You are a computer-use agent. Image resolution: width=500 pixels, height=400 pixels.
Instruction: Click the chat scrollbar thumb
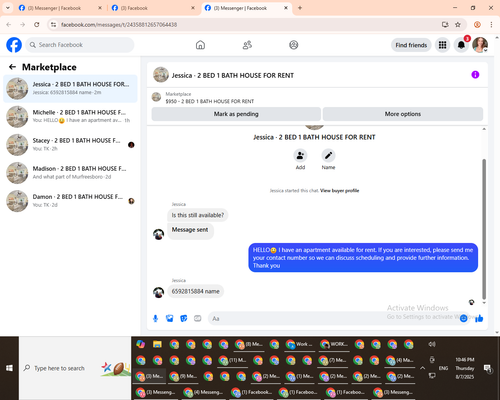(484, 229)
